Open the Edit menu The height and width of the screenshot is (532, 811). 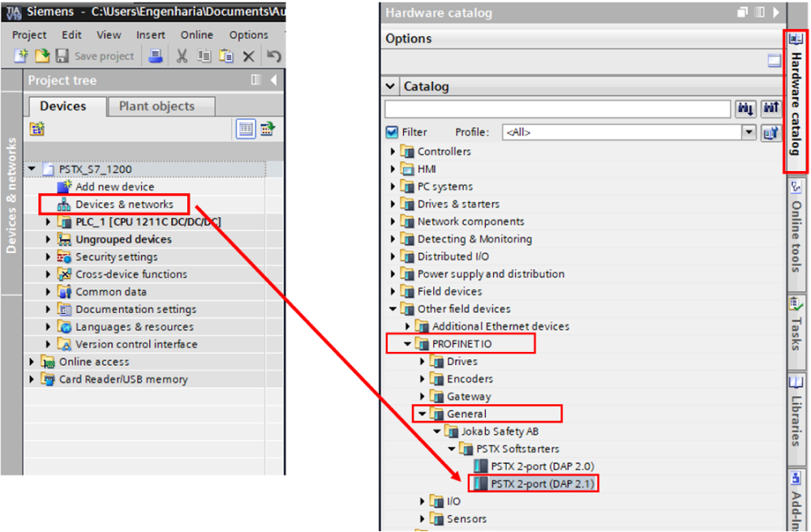click(x=71, y=35)
